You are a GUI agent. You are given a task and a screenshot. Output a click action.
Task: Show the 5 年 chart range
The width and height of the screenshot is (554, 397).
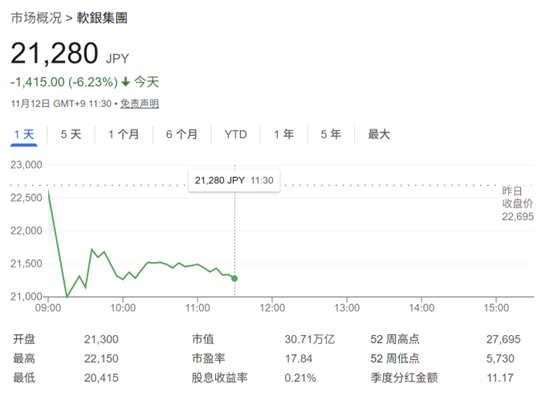point(331,135)
